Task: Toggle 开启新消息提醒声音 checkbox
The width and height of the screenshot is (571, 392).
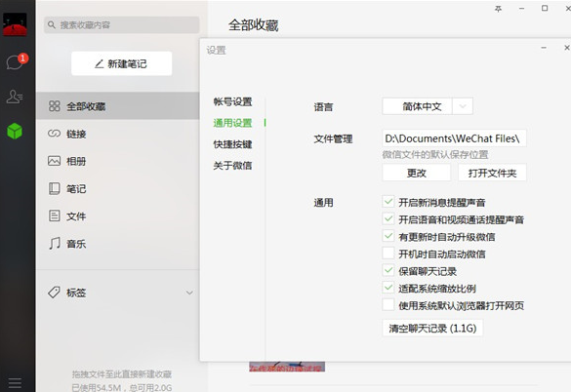Action: pos(388,202)
